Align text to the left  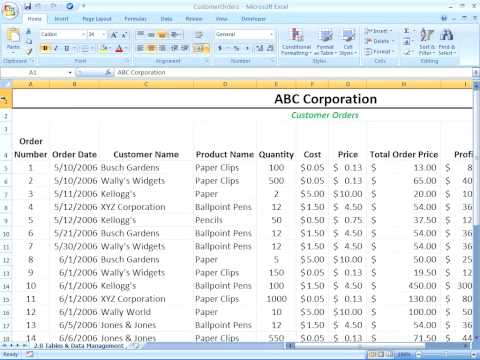tap(141, 48)
